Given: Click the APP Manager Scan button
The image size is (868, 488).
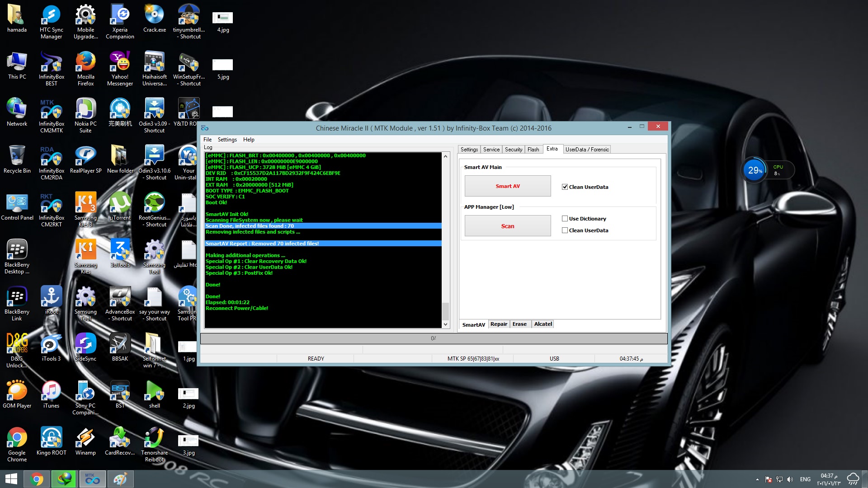Looking at the screenshot, I should 508,226.
